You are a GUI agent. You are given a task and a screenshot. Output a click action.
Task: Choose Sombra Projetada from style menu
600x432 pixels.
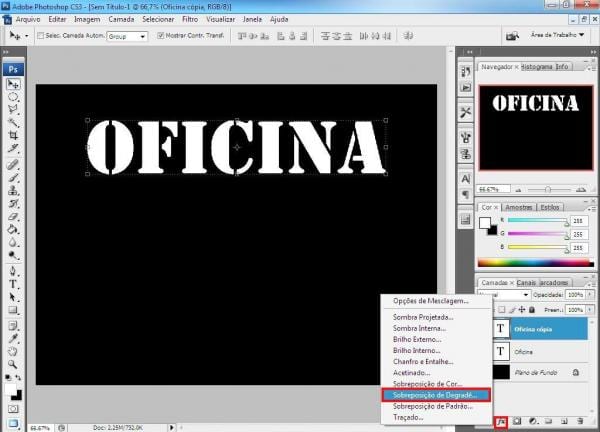[x=423, y=317]
